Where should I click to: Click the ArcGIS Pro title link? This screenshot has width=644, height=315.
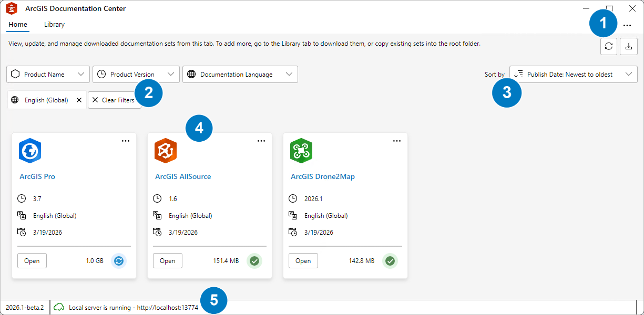click(x=37, y=176)
